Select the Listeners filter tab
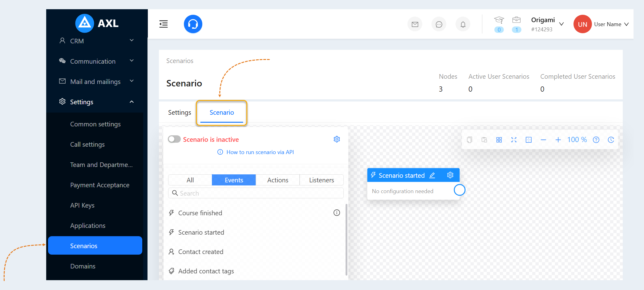Image resolution: width=644 pixels, height=290 pixels. tap(322, 180)
